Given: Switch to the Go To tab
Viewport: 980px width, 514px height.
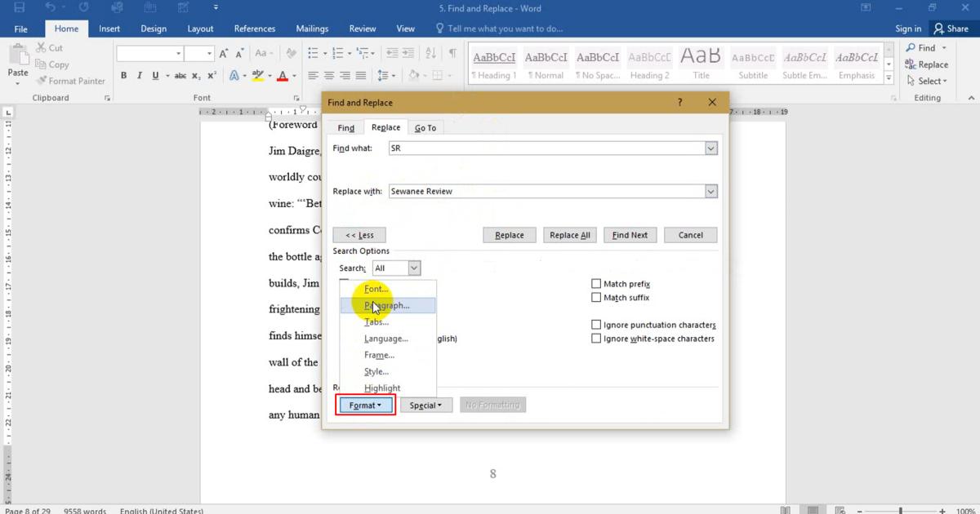Looking at the screenshot, I should pos(425,128).
